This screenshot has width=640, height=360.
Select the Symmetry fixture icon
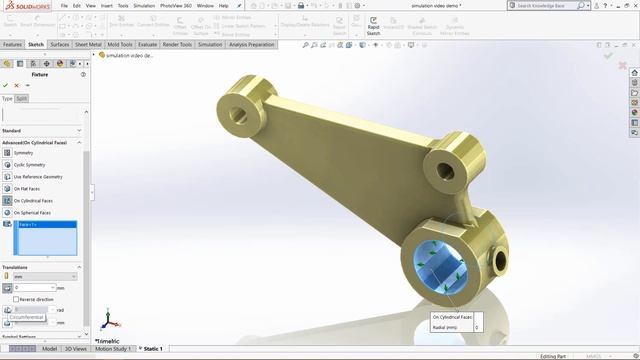click(7, 153)
